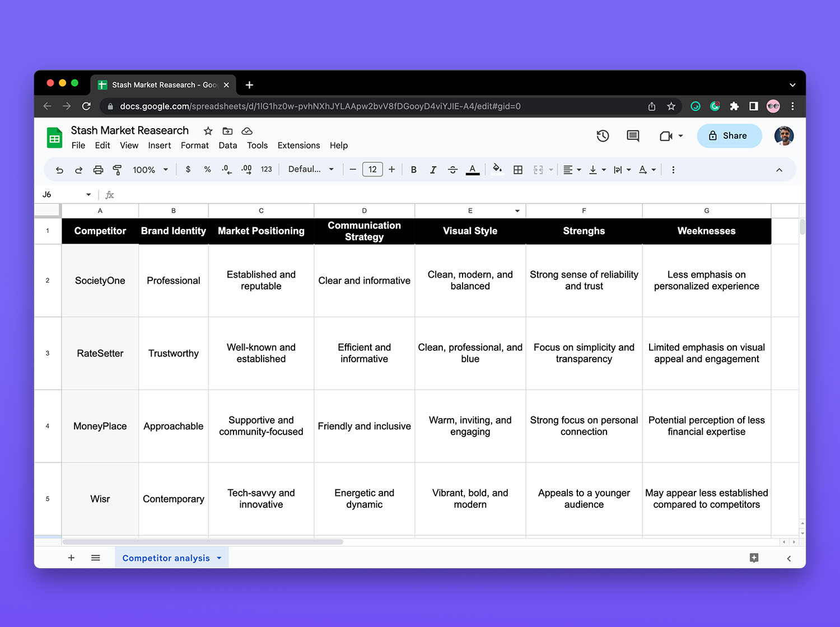Collapse the menus with the chevron arrow
The height and width of the screenshot is (627, 840).
779,170
